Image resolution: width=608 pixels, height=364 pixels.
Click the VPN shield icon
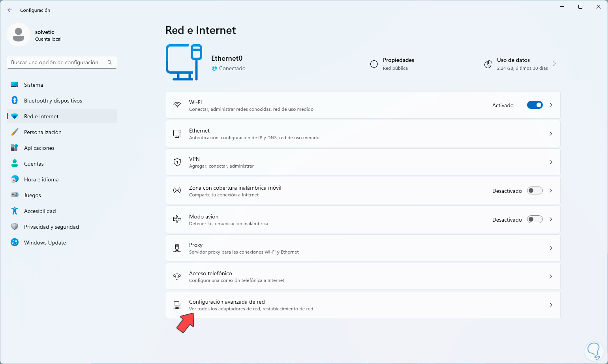pos(177,162)
